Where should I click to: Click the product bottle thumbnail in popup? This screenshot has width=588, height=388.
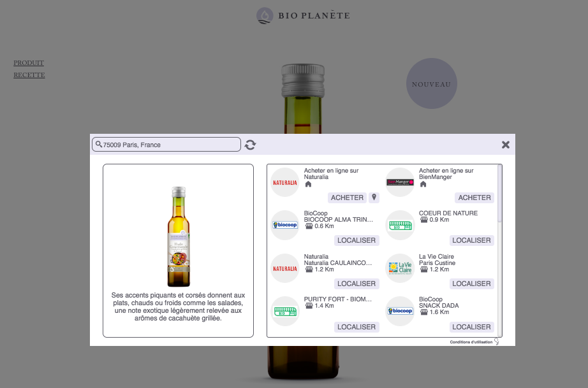tap(179, 237)
